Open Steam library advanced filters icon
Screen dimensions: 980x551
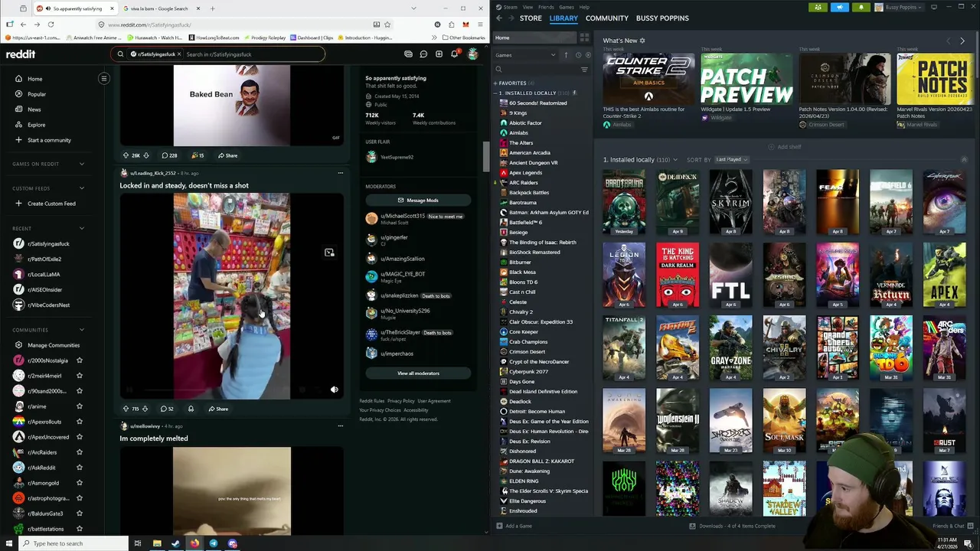pos(584,70)
